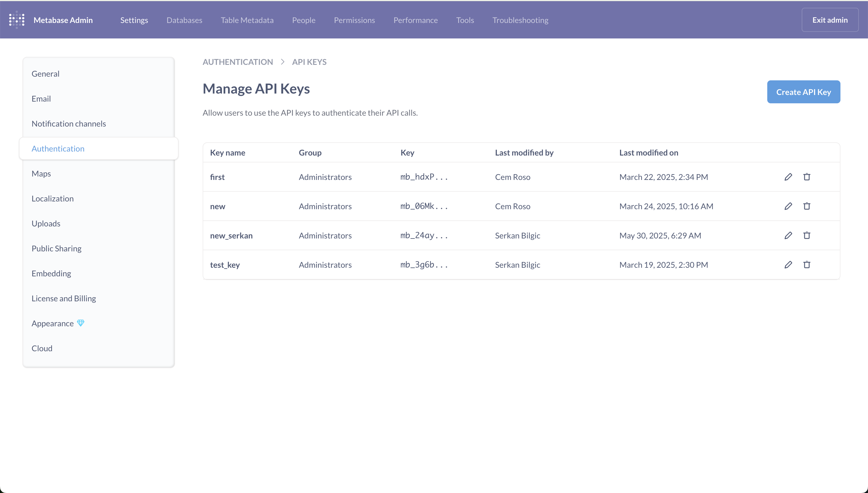Click the key name 'first'
This screenshot has height=493, width=868.
(x=217, y=177)
